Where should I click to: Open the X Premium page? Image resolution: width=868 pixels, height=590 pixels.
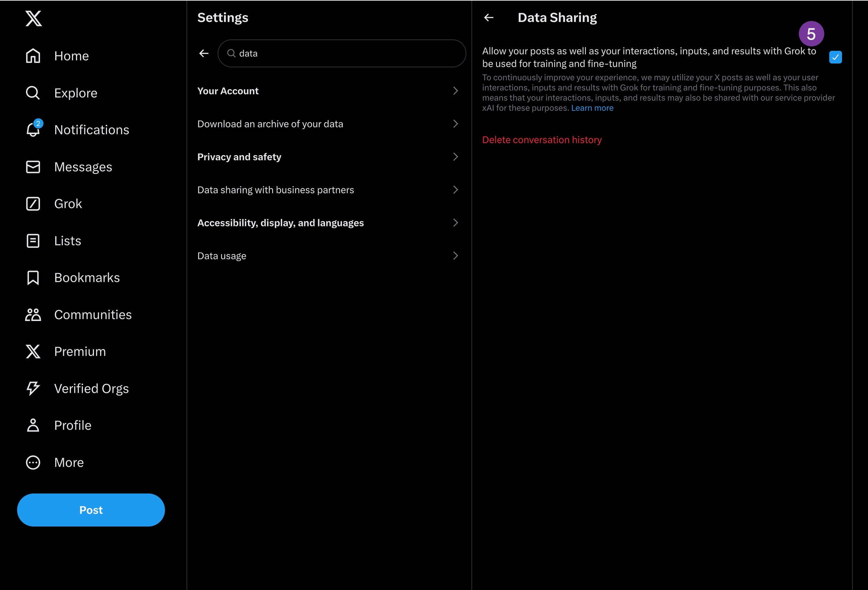[x=80, y=351]
